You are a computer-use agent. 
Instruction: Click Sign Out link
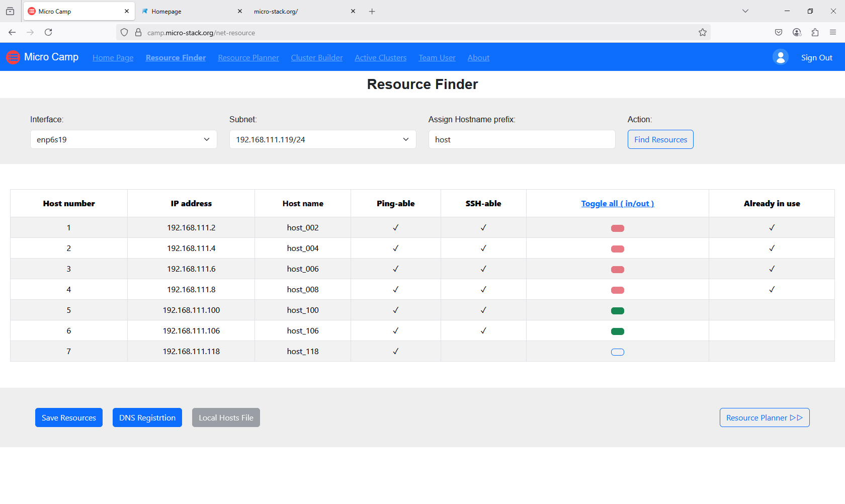coord(817,58)
